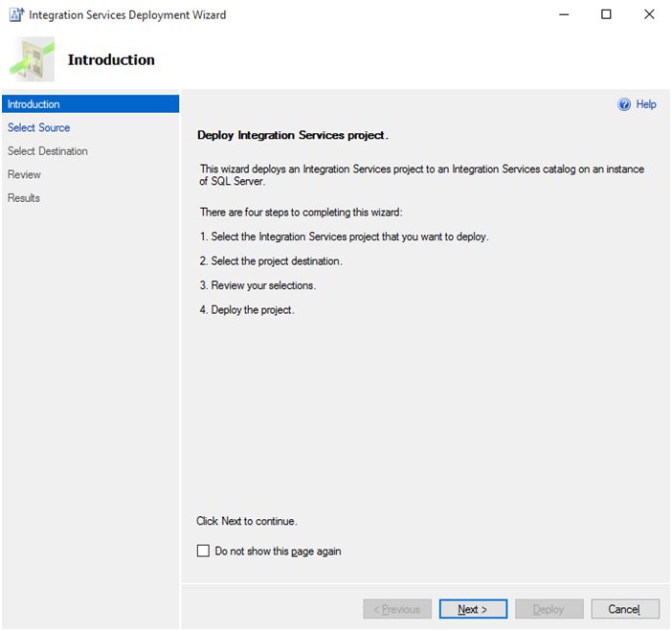672x631 pixels.
Task: Click 'This wizard deploys an Integration Services' paragraph
Action: point(422,175)
